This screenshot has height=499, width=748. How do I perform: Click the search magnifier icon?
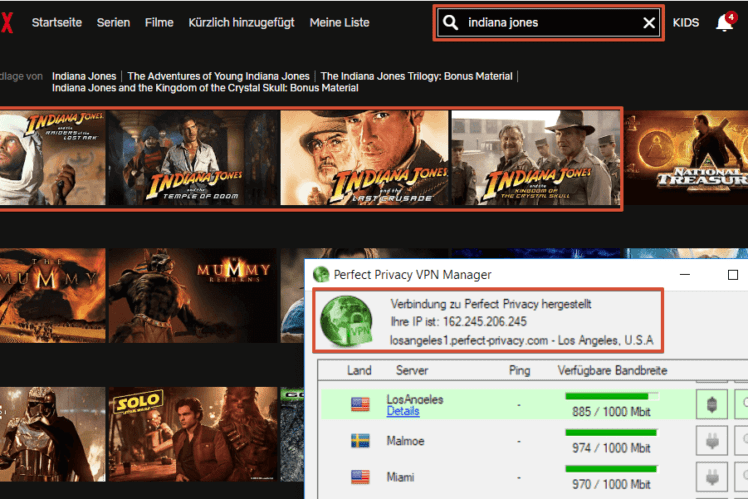point(450,22)
